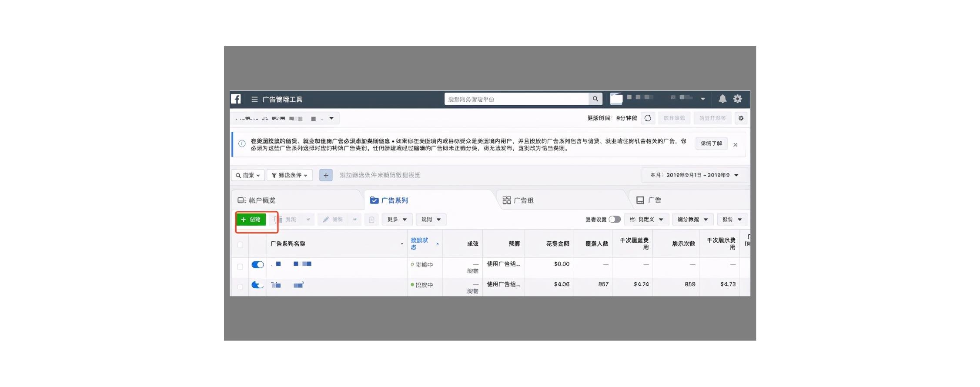This screenshot has height=387, width=980.
Task: Click the refresh icon next to 更新时间
Action: [648, 118]
